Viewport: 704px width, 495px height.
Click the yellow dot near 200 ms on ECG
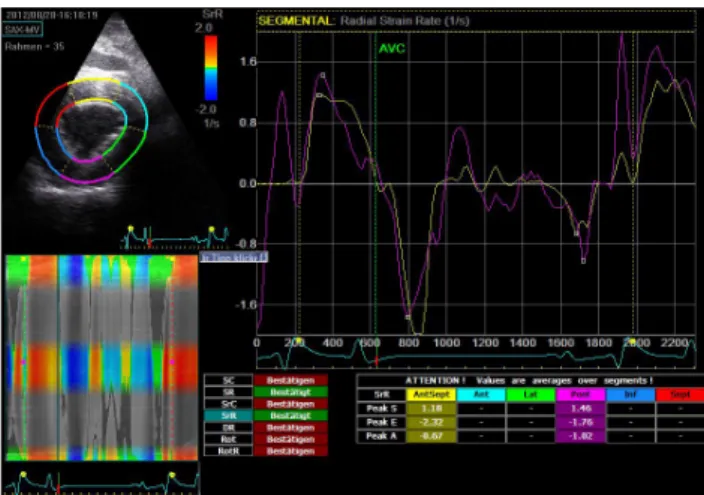pyautogui.click(x=297, y=341)
